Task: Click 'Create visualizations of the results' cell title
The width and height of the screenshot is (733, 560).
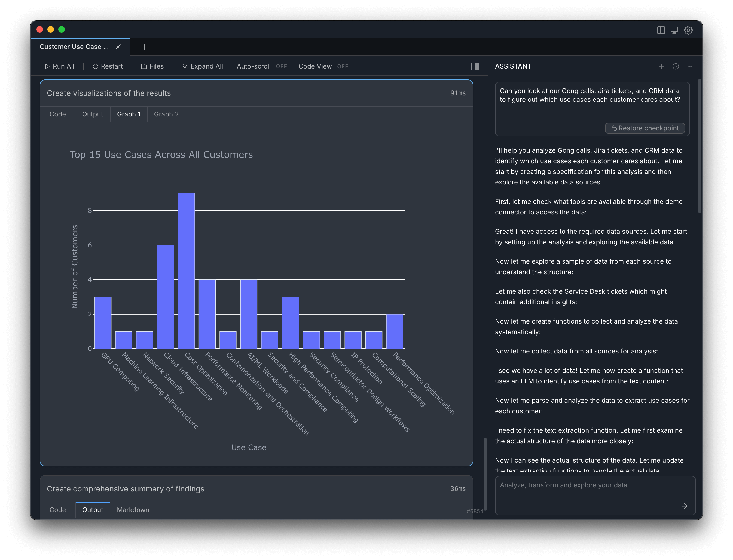Action: click(x=109, y=93)
